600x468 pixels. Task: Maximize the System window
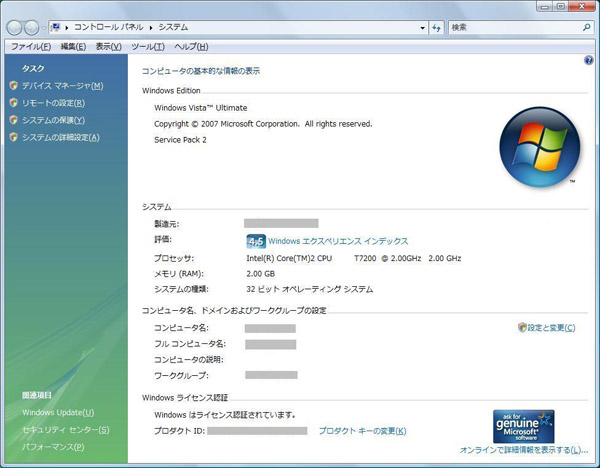coord(561,6)
